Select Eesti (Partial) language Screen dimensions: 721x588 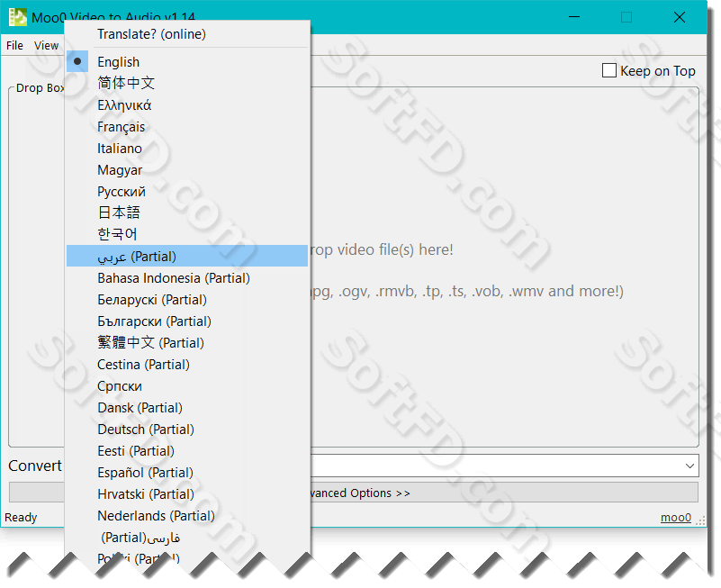[x=187, y=450]
